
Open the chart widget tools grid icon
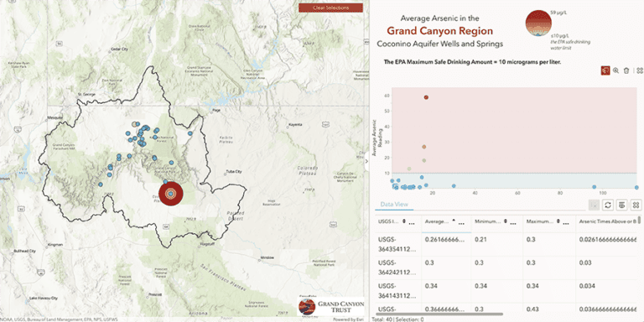(x=640, y=70)
